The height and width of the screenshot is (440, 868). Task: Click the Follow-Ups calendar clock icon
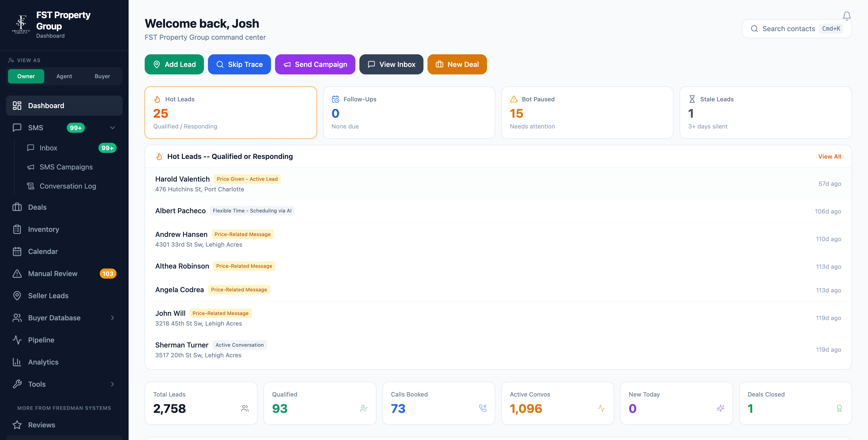point(336,99)
